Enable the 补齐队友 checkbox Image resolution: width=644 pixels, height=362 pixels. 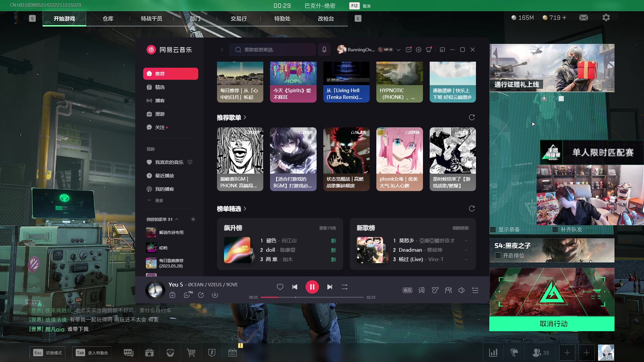555,230
